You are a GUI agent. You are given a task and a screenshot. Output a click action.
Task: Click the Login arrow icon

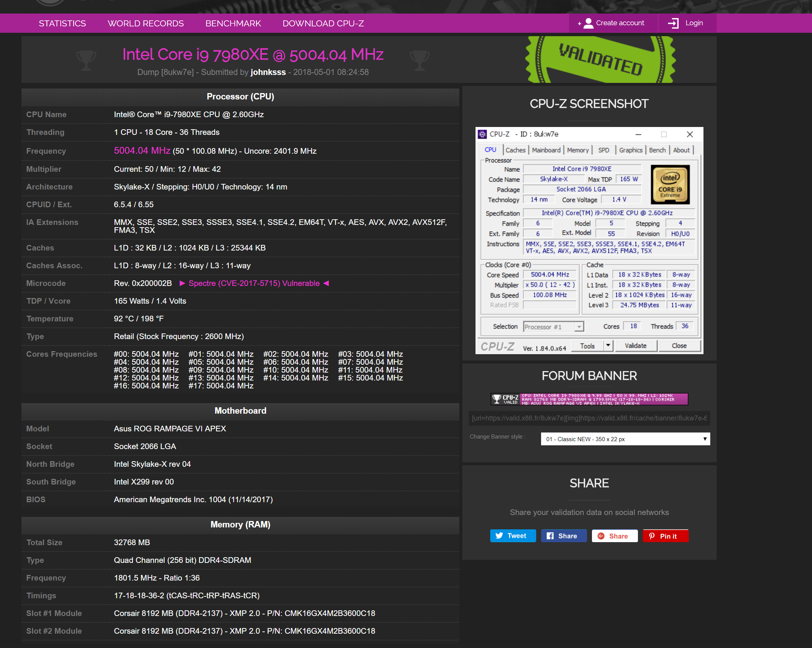(x=673, y=23)
